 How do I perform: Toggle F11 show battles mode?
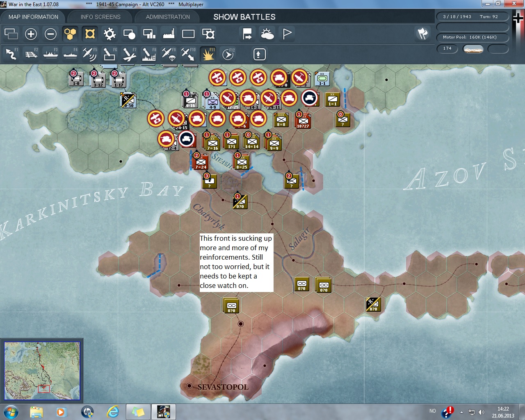pyautogui.click(x=208, y=54)
